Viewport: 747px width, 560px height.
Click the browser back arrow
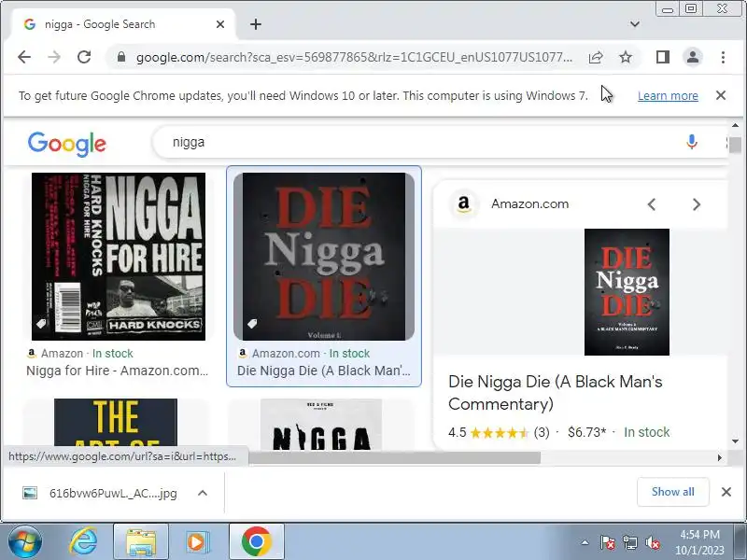point(24,57)
